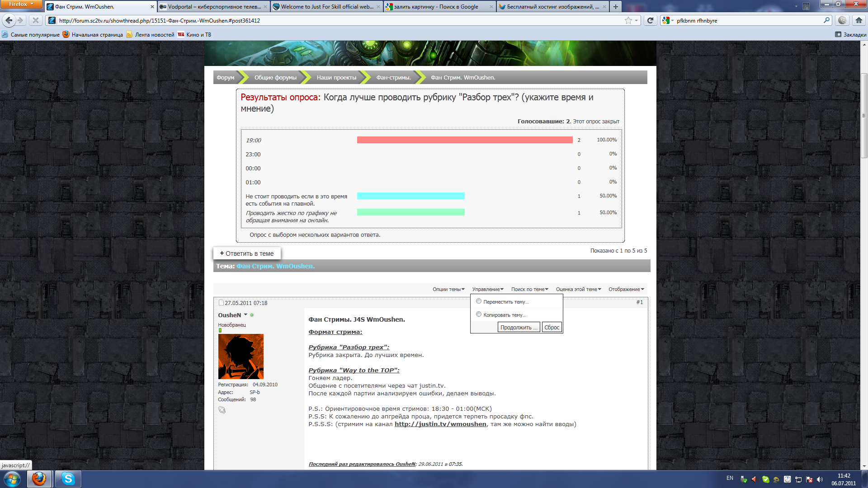868x488 pixels.
Task: Click the Windows Start orb
Action: [x=12, y=479]
